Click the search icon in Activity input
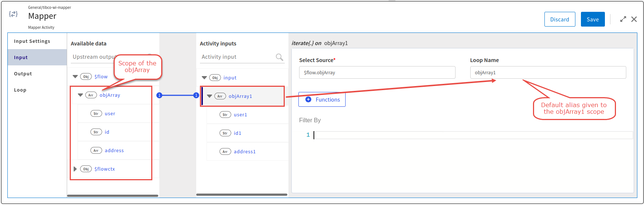 coord(279,57)
